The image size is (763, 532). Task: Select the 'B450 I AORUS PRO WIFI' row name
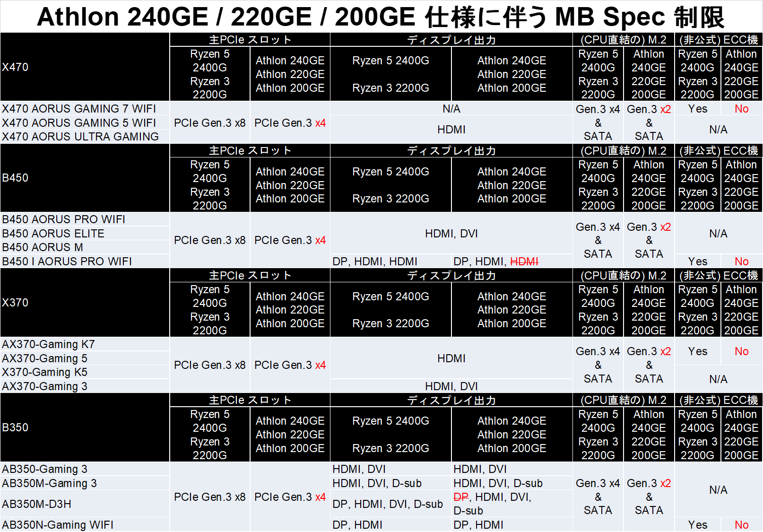coord(67,262)
